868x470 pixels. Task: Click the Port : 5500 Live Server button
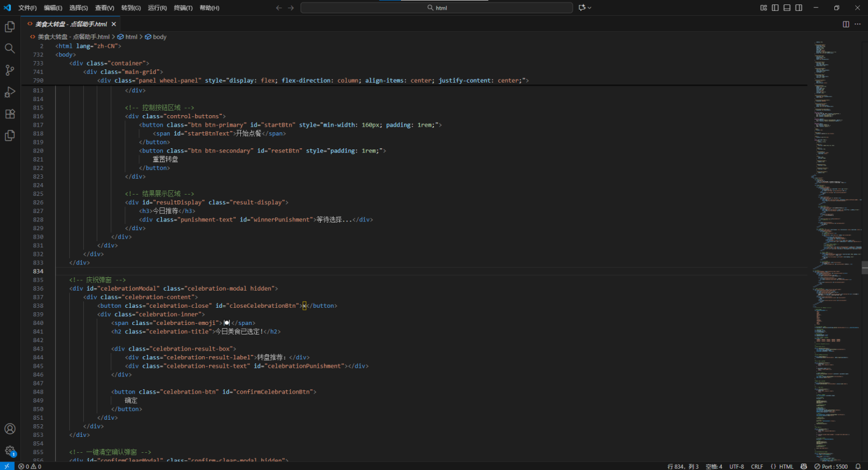(x=831, y=466)
